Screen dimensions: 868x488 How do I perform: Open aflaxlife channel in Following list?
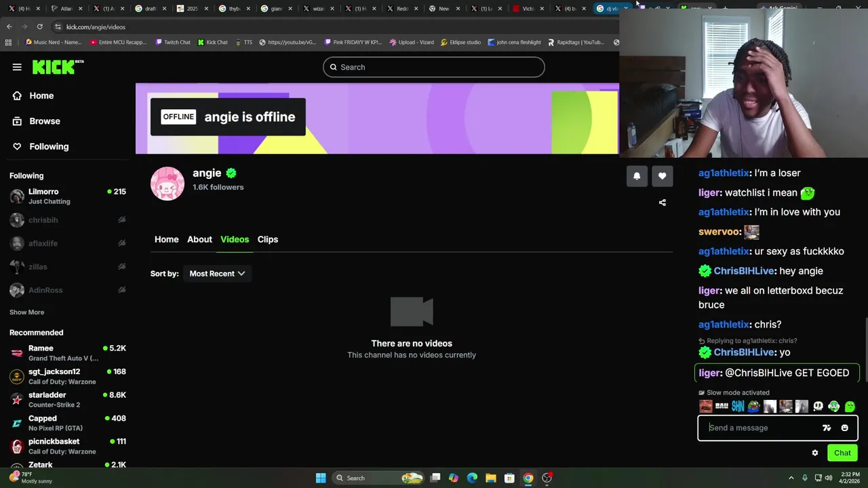click(x=68, y=243)
